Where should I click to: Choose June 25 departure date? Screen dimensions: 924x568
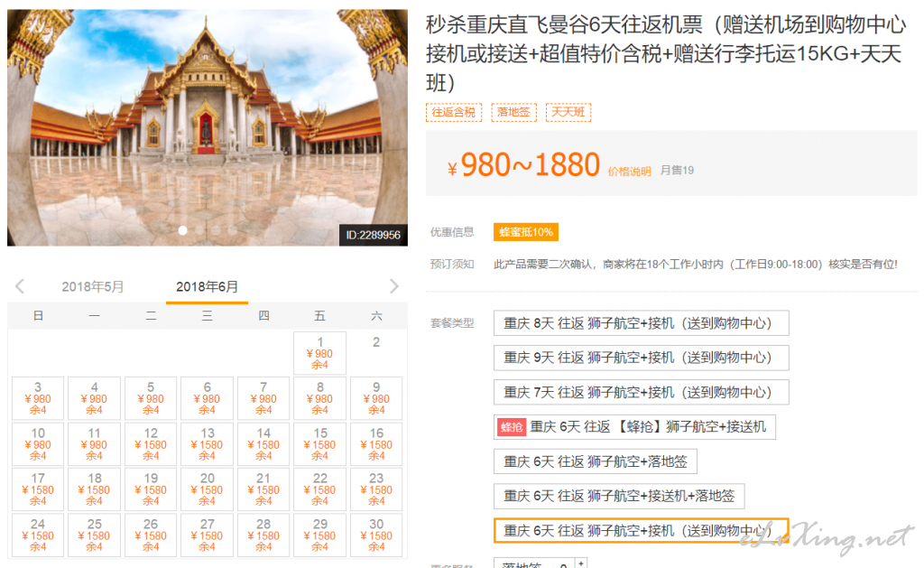point(94,535)
